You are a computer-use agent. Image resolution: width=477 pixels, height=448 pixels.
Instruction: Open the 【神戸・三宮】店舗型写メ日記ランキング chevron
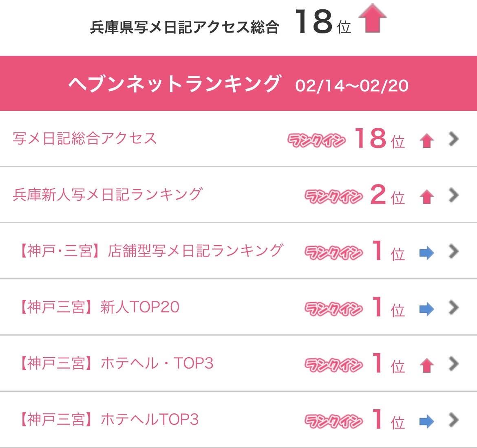click(454, 252)
